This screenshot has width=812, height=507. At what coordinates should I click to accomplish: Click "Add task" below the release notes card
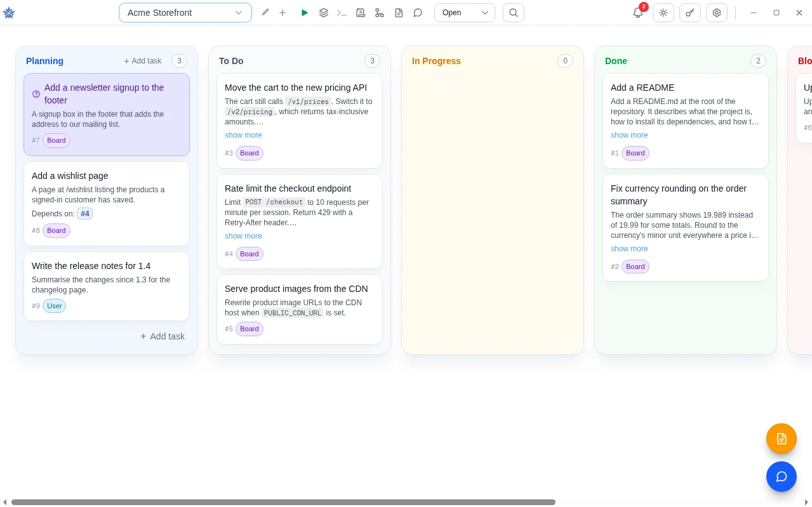(x=163, y=336)
